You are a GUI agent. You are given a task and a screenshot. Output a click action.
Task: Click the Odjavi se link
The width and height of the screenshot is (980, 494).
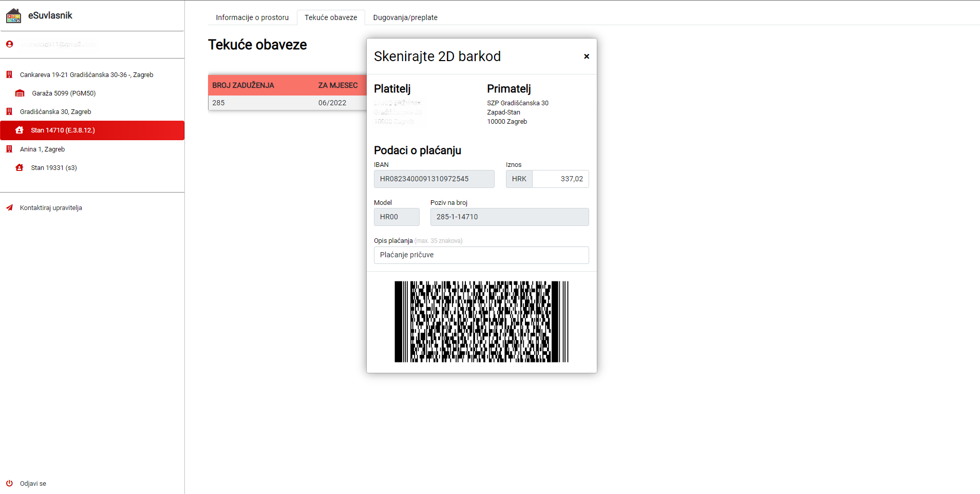point(33,484)
